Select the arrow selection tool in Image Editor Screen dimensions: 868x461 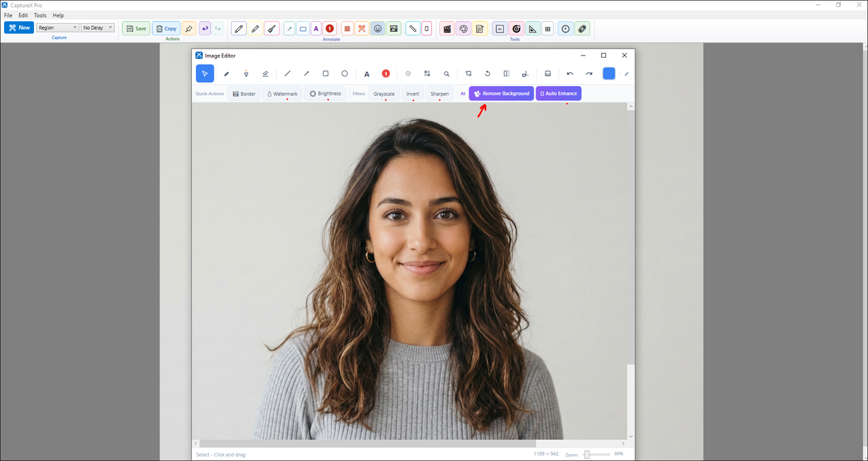point(205,73)
